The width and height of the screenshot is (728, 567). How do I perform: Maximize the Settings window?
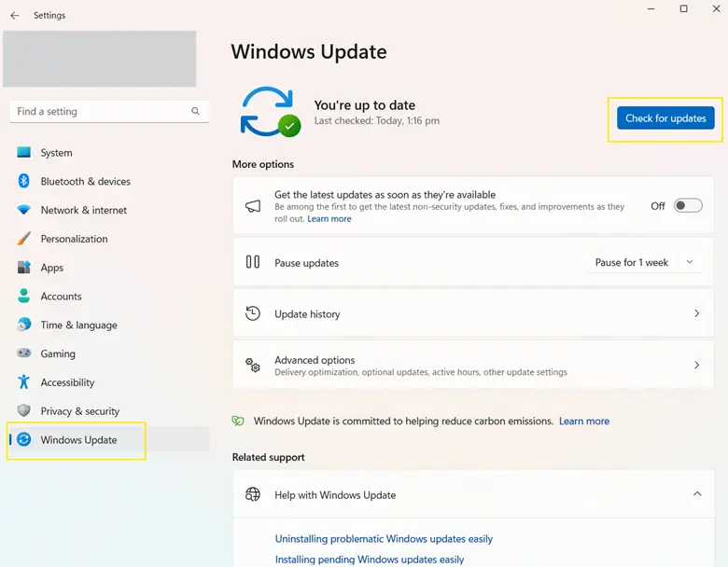click(x=683, y=8)
